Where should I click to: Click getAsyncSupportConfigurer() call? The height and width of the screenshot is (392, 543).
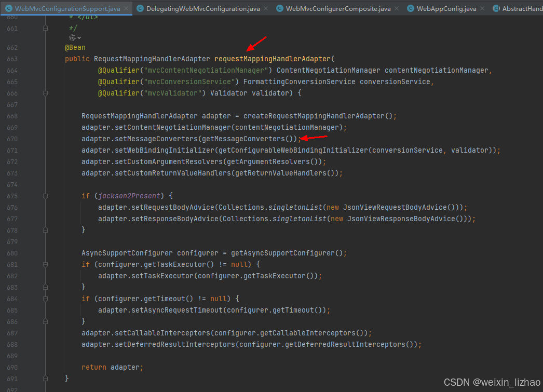click(x=287, y=253)
